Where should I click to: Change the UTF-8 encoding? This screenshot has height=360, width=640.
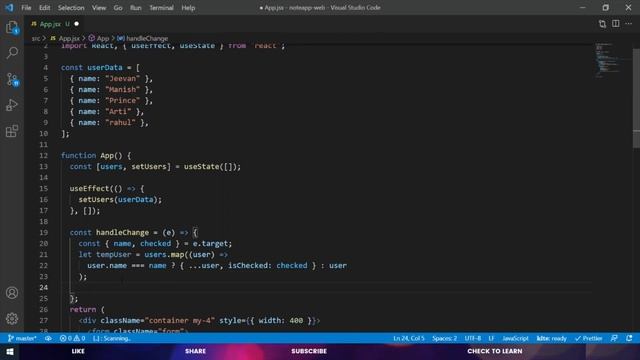point(473,338)
